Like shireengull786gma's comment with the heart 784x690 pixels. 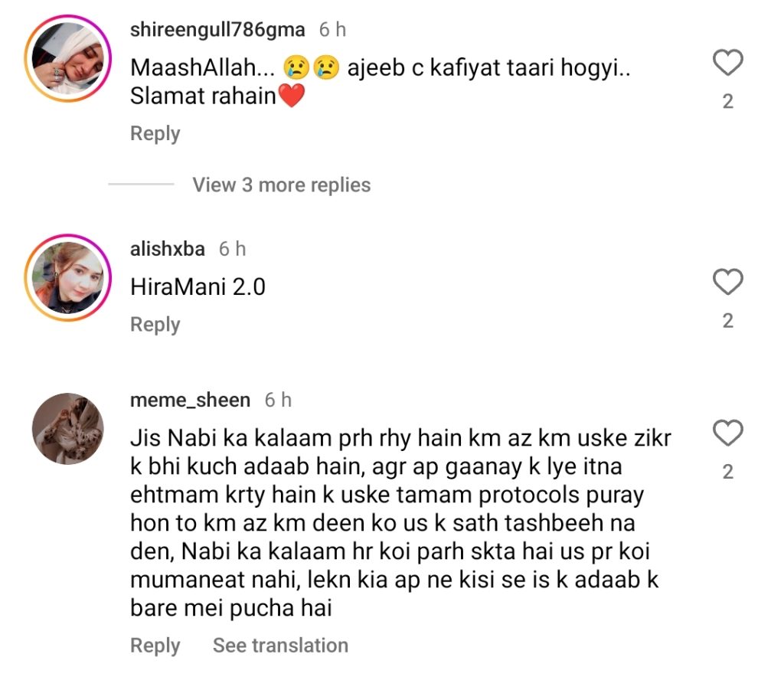pos(727,64)
